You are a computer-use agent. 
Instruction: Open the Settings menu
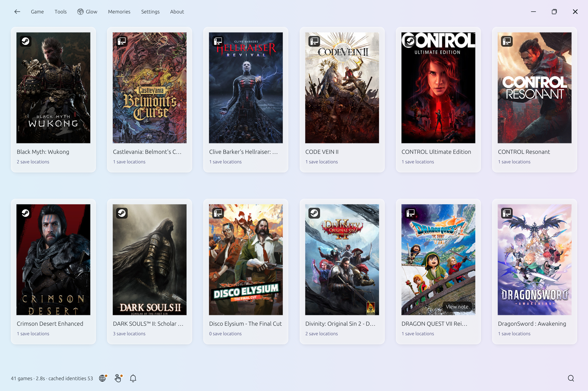click(x=150, y=12)
